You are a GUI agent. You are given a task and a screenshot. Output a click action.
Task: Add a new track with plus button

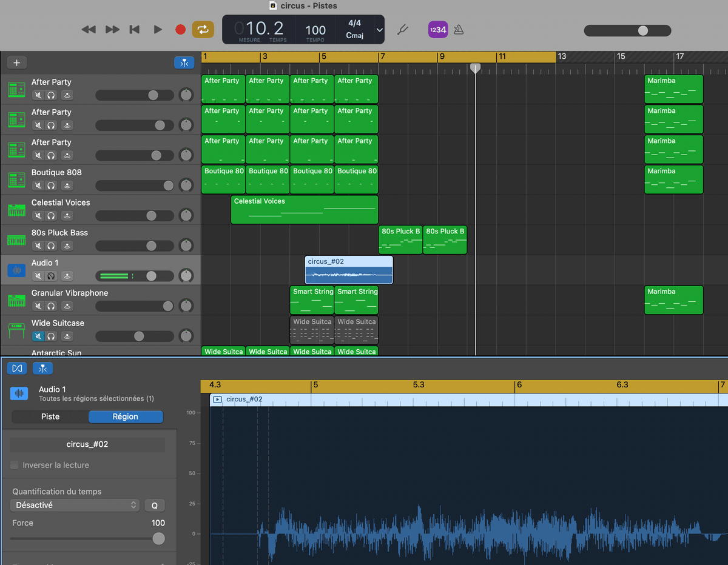(16, 62)
